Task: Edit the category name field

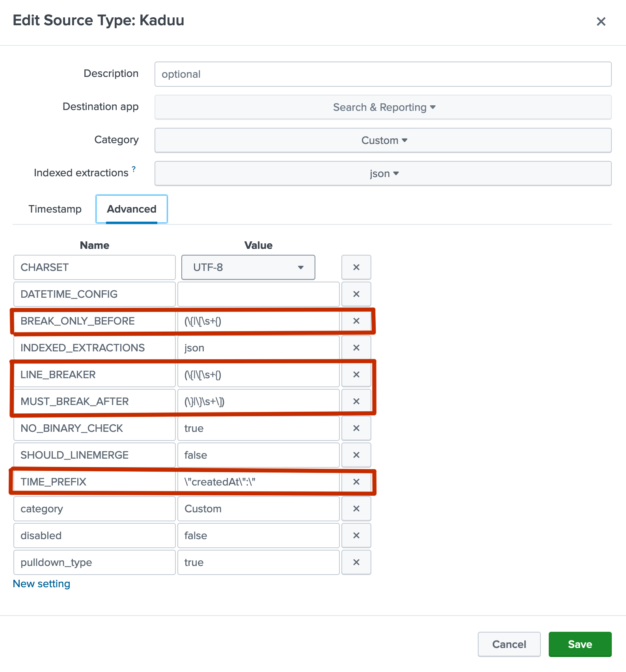Action: coord(95,509)
